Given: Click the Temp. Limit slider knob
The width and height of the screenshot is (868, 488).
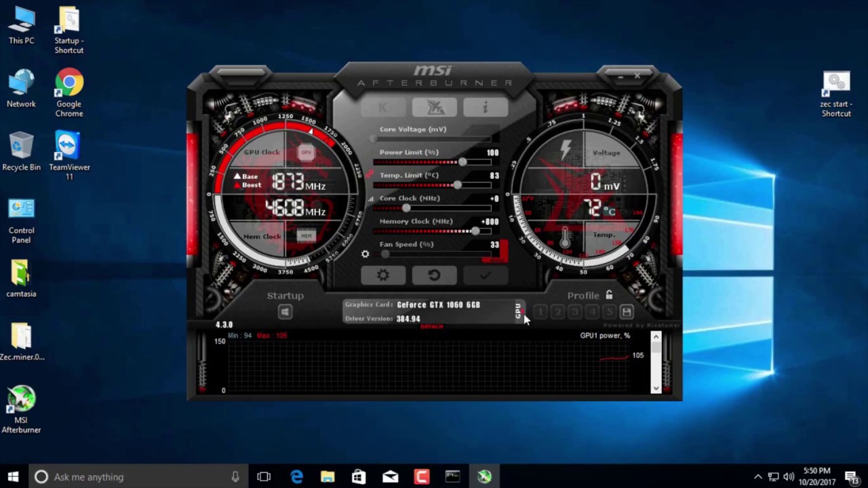Looking at the screenshot, I should click(458, 185).
